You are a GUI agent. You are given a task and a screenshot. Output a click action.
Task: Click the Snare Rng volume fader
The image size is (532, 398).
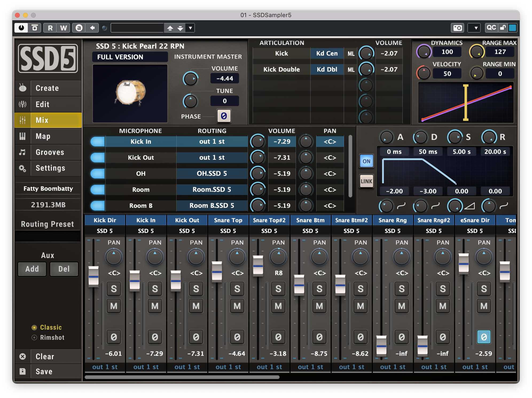pyautogui.click(x=381, y=346)
